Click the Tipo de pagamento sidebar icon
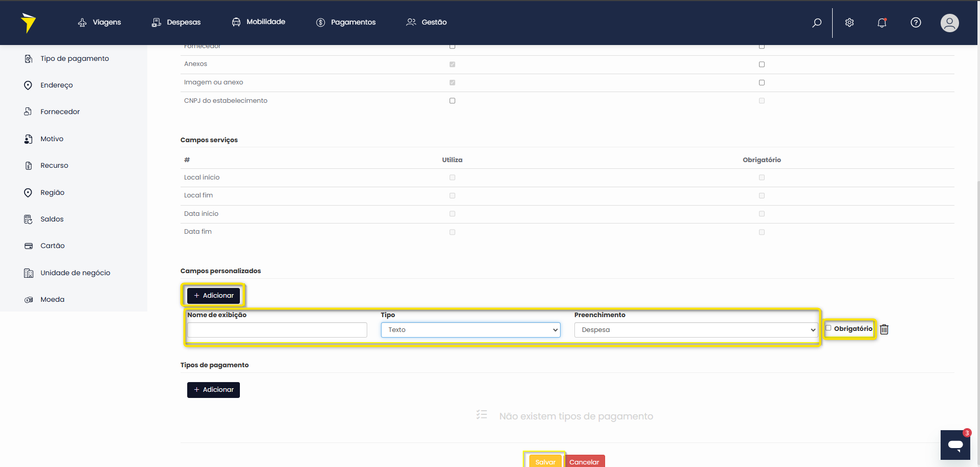980x467 pixels. (x=29, y=59)
